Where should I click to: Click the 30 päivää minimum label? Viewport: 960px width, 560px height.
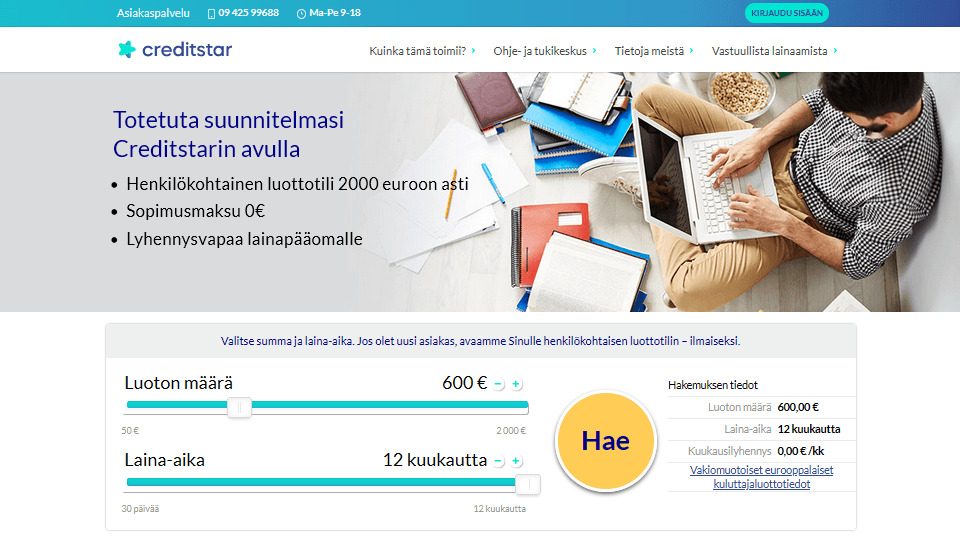coord(140,509)
